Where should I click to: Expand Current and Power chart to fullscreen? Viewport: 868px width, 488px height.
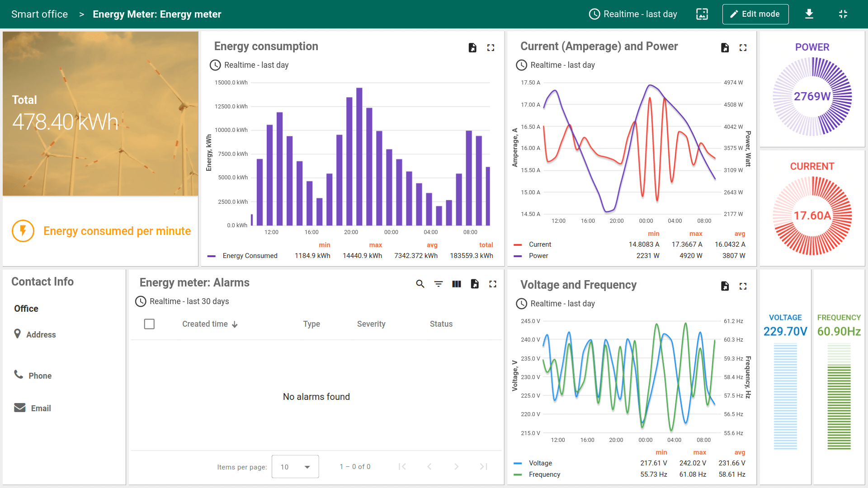(x=743, y=47)
